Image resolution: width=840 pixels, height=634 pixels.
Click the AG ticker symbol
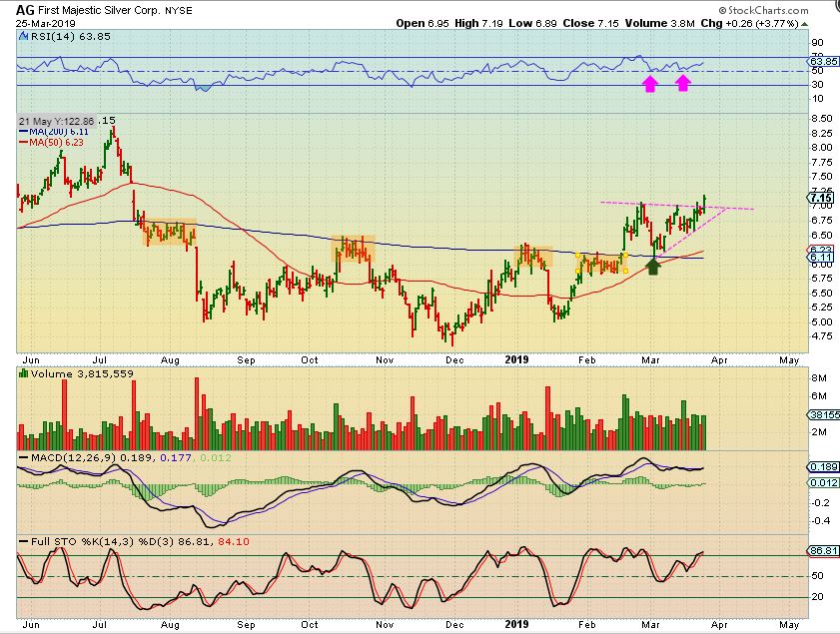(25, 10)
